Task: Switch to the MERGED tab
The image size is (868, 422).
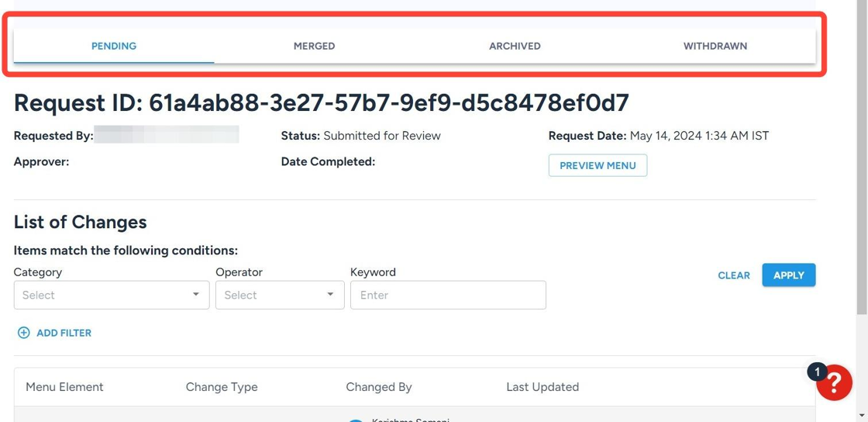Action: [314, 46]
